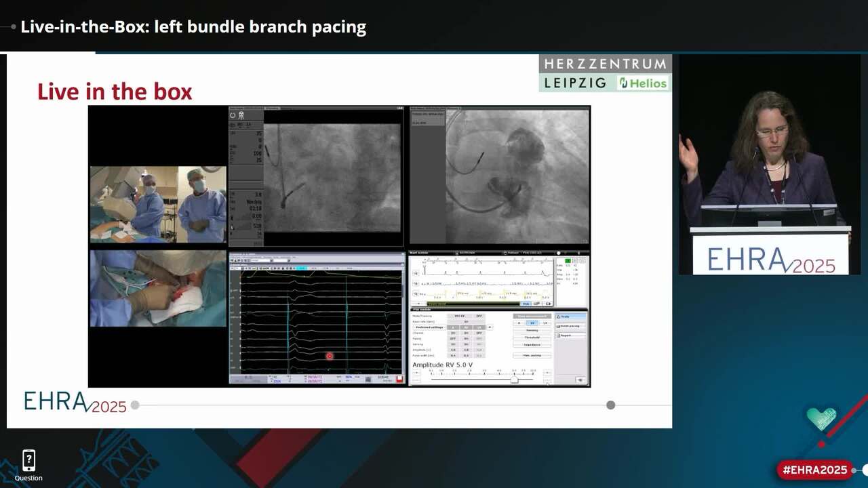Select the RV channel toggle in the PSA module
The height and width of the screenshot is (488, 868).
[532, 323]
